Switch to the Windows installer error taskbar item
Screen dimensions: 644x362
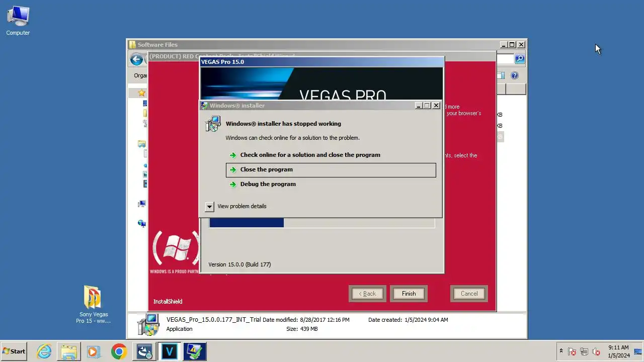click(194, 351)
